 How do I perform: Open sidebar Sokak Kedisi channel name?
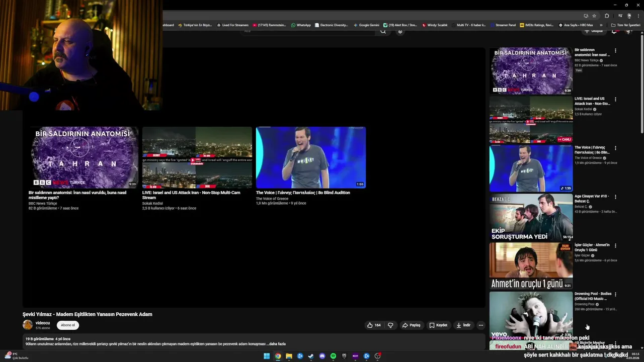(x=583, y=109)
